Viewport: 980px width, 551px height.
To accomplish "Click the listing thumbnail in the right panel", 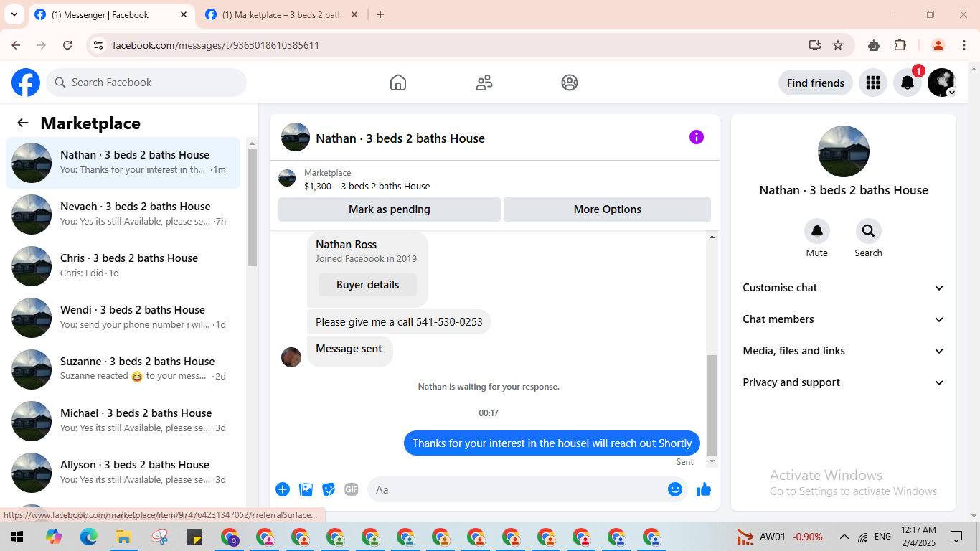I will (844, 151).
